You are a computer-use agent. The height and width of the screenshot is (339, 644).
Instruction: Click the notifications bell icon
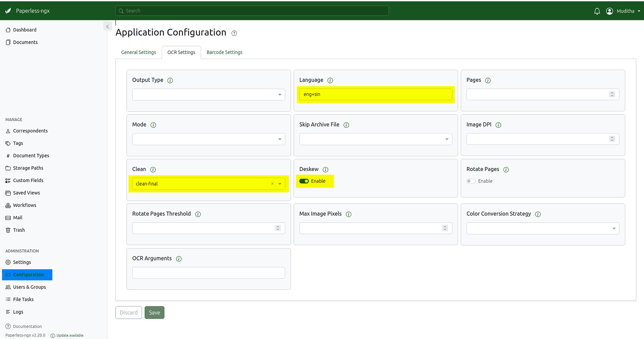click(x=597, y=11)
